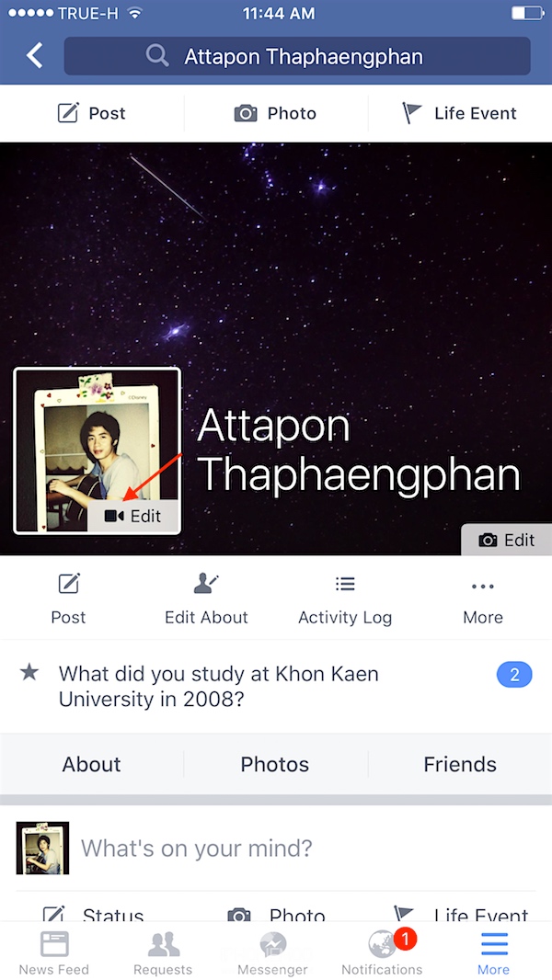Screen dimensions: 552x980
Task: Open Edit About
Action: 206,599
